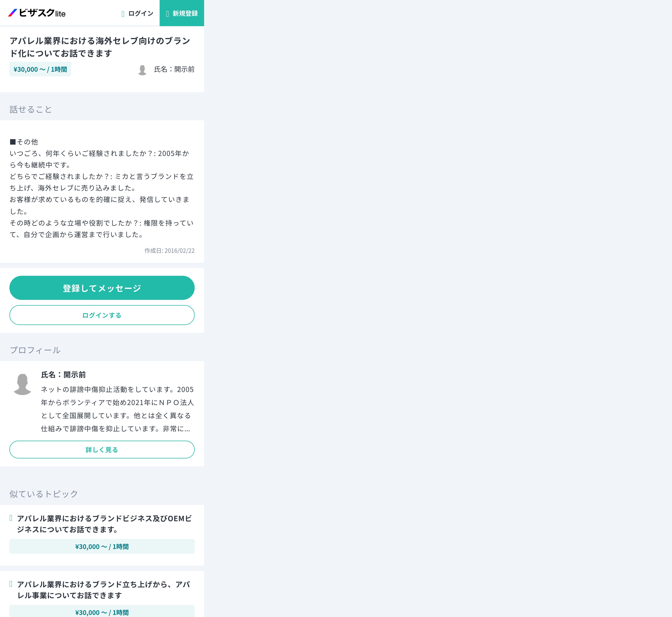Click truncated profile description about ネットの誹謗中傷

coord(117,409)
